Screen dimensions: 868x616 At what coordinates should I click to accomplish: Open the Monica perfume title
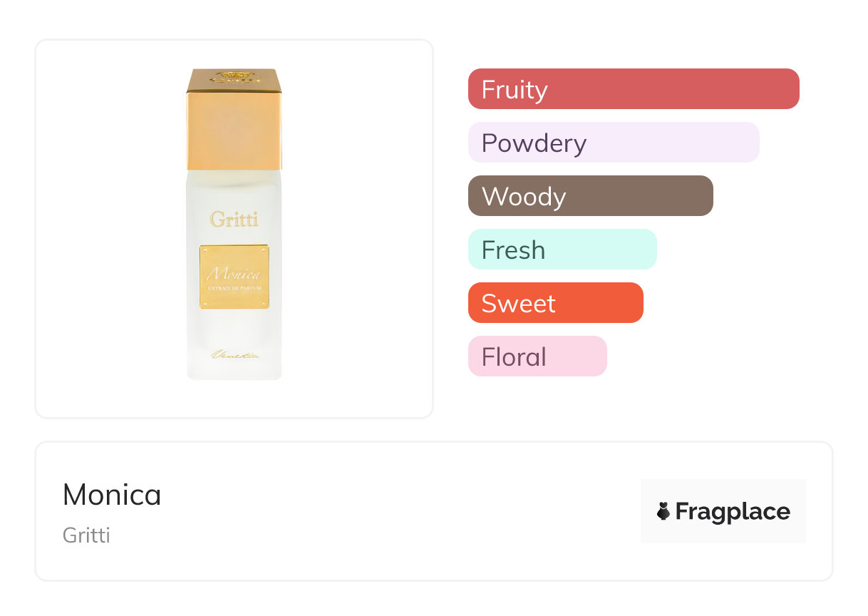[x=112, y=495]
